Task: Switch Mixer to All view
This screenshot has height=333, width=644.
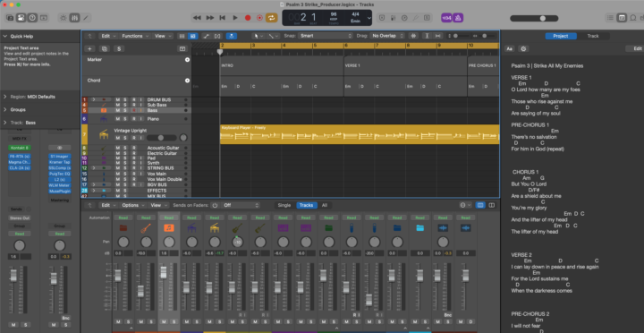Action: click(x=325, y=205)
